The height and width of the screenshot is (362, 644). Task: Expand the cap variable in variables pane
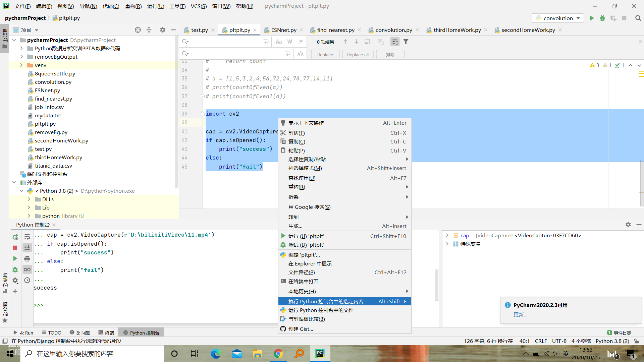447,235
